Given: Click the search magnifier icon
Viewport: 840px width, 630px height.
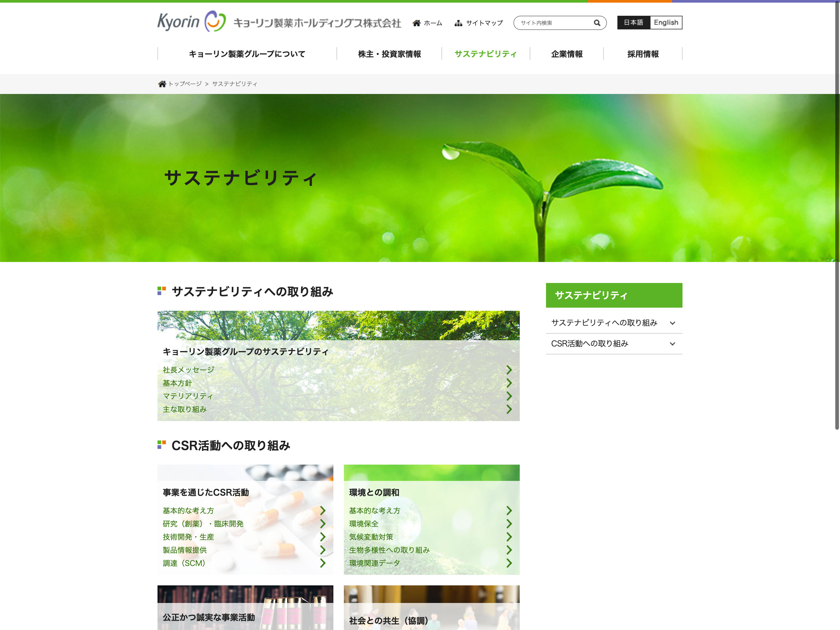Looking at the screenshot, I should coord(597,23).
